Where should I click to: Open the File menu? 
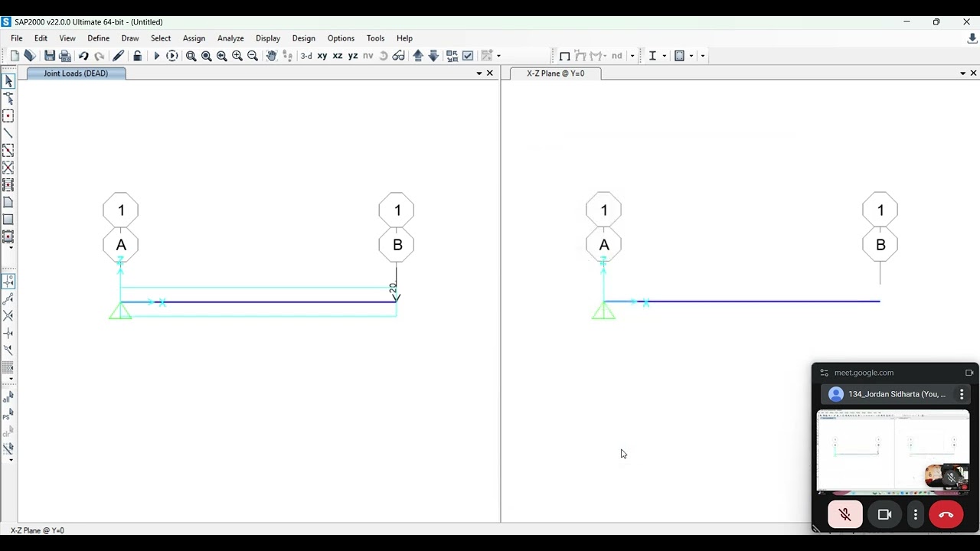click(16, 38)
